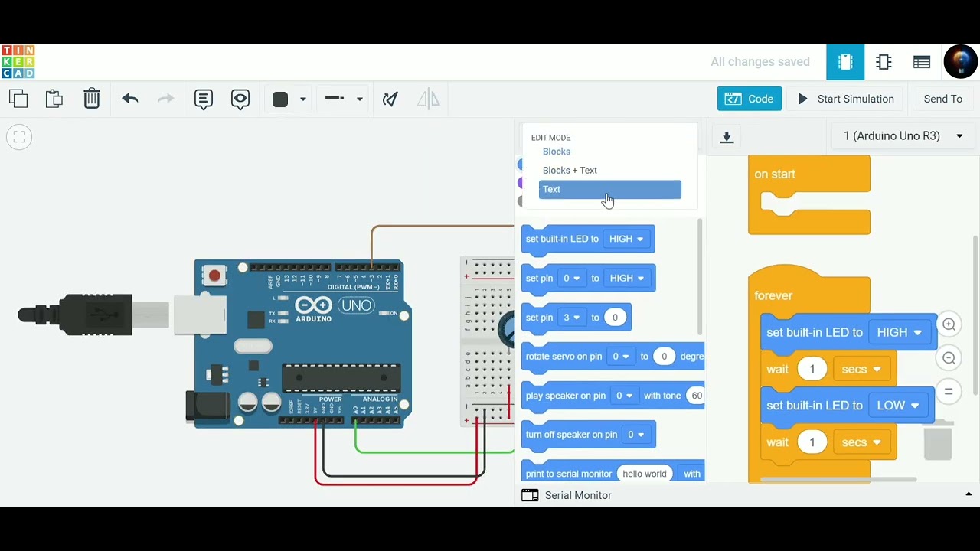Select Blocks edit mode
Viewport: 980px width, 551px height.
coord(557,152)
